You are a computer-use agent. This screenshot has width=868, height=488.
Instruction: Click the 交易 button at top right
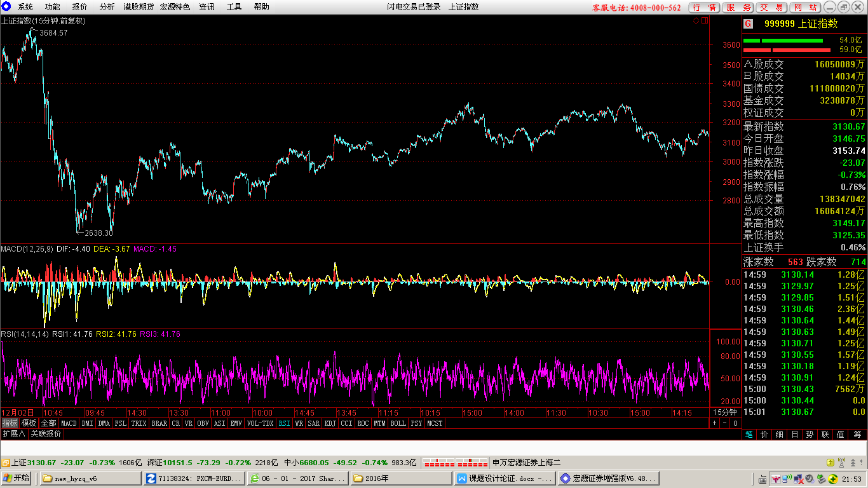pyautogui.click(x=772, y=8)
